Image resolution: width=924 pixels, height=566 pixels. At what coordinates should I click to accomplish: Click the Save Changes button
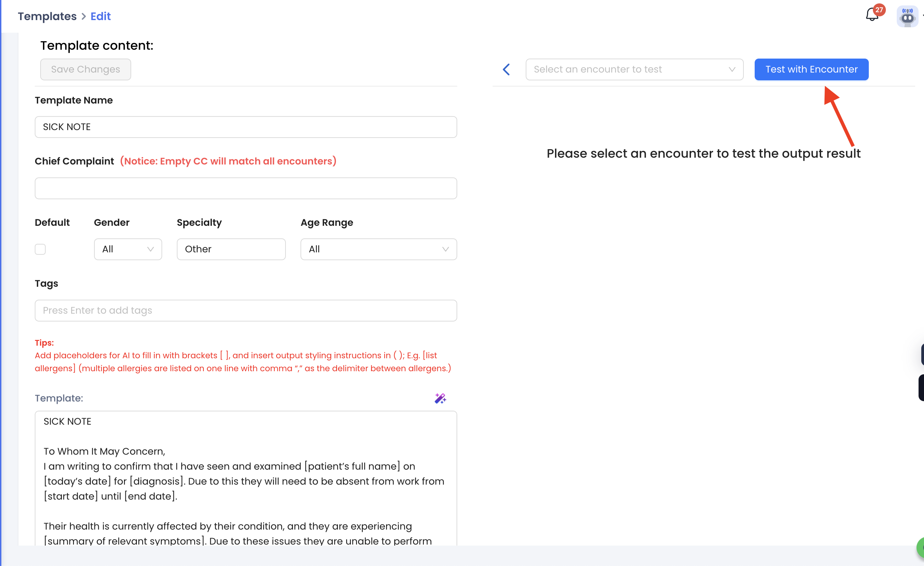(86, 69)
